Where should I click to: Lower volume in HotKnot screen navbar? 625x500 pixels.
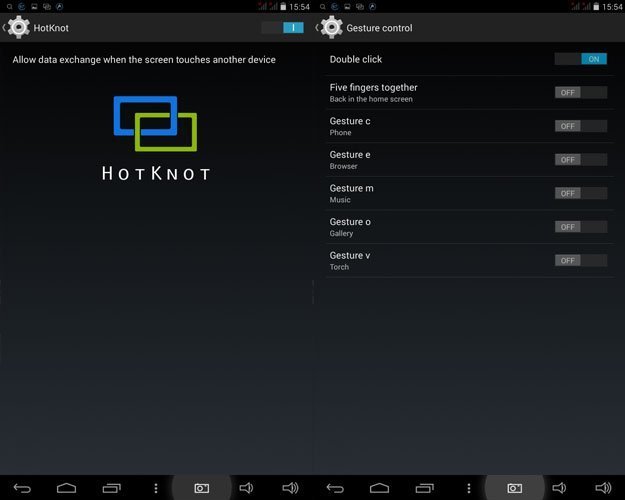point(246,488)
